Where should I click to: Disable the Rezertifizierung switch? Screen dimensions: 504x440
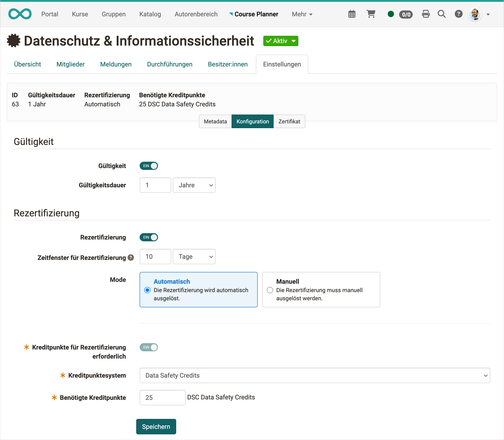coord(149,237)
